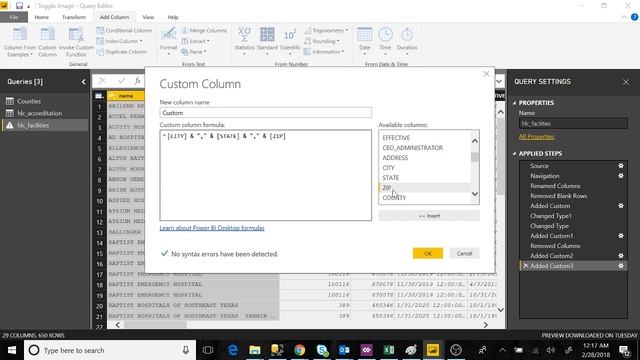Collapse the Queries pane

point(83,82)
